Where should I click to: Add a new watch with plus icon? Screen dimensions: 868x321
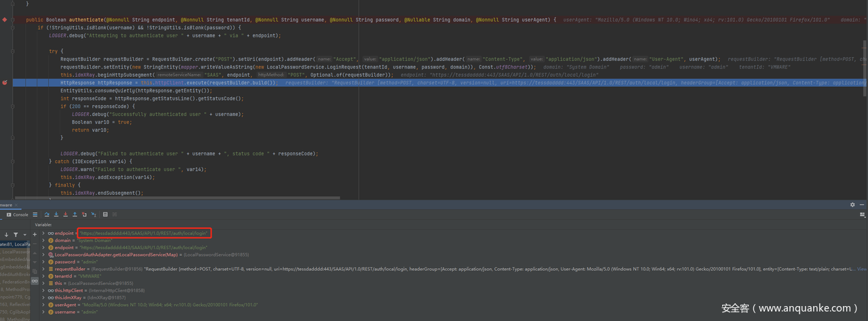(x=35, y=234)
